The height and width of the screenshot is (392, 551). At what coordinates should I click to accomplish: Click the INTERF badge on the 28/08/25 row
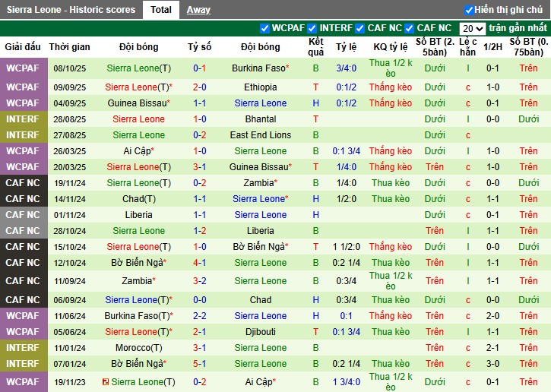click(23, 119)
